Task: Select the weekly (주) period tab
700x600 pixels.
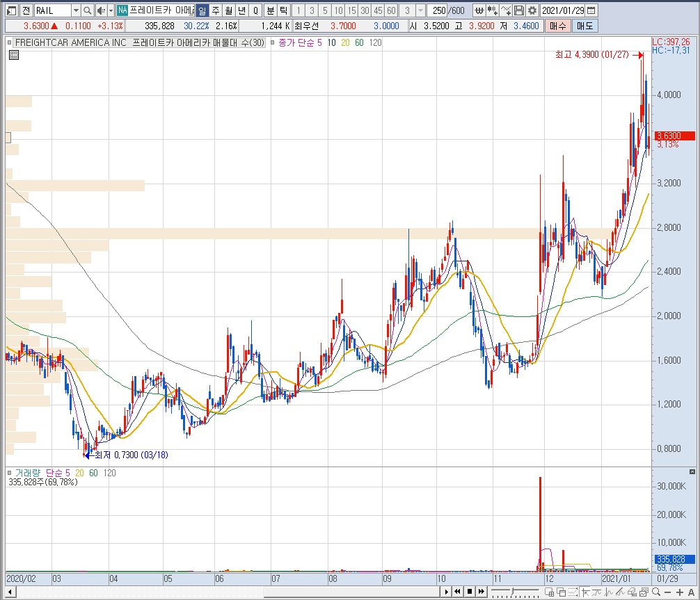Action: pyautogui.click(x=216, y=10)
